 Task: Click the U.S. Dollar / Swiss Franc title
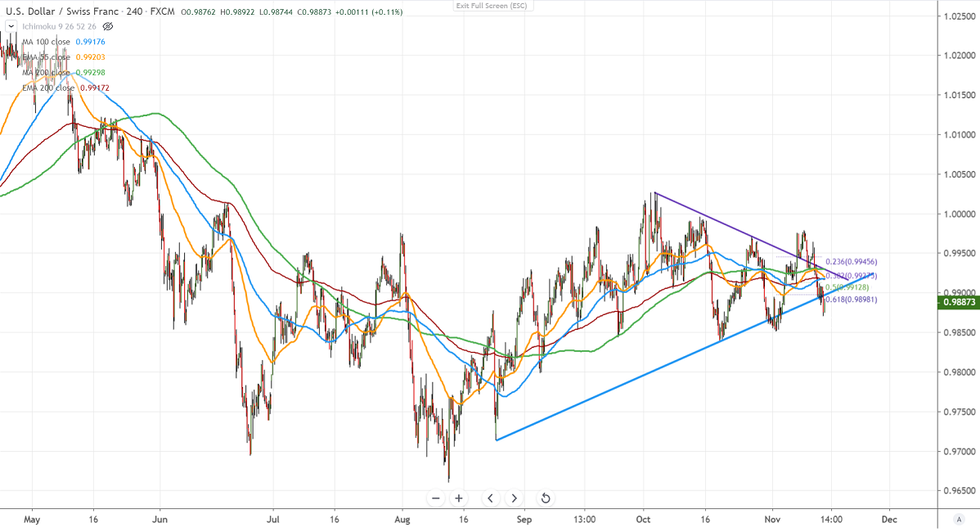[62, 11]
